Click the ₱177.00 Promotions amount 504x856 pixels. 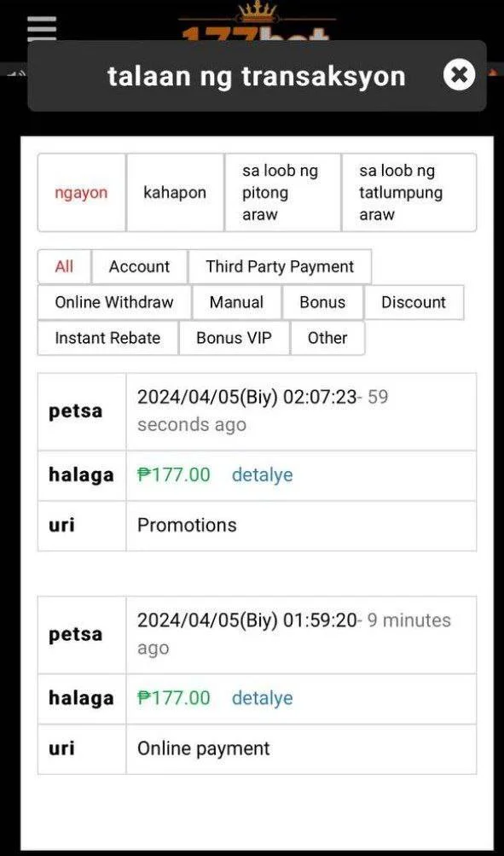tap(173, 475)
